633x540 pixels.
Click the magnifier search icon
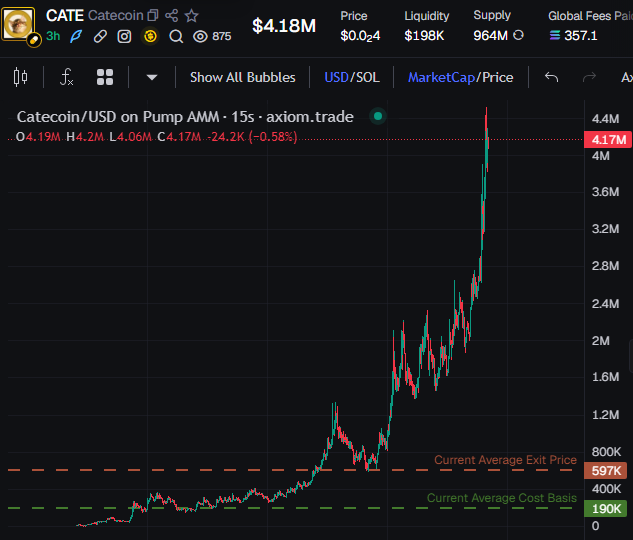(176, 37)
